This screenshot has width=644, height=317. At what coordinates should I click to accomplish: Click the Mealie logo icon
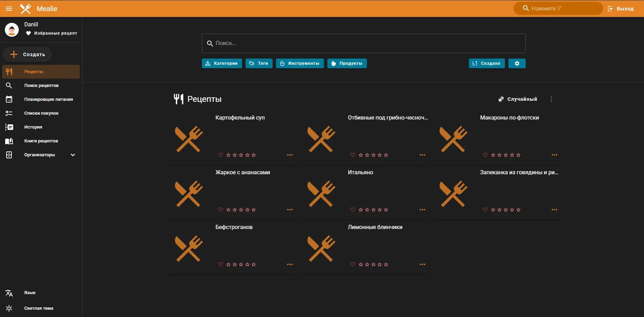coord(26,9)
